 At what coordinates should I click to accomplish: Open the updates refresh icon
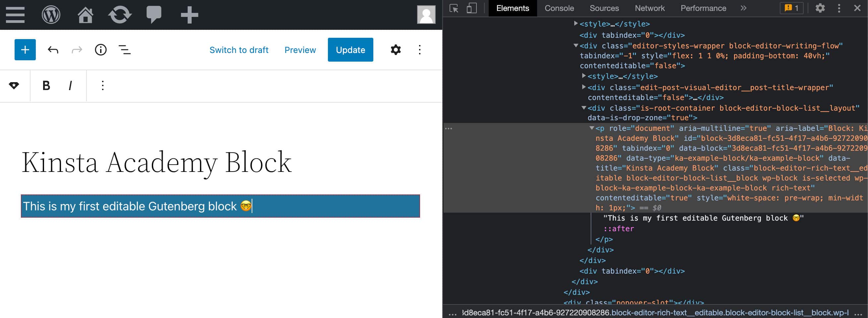[120, 15]
